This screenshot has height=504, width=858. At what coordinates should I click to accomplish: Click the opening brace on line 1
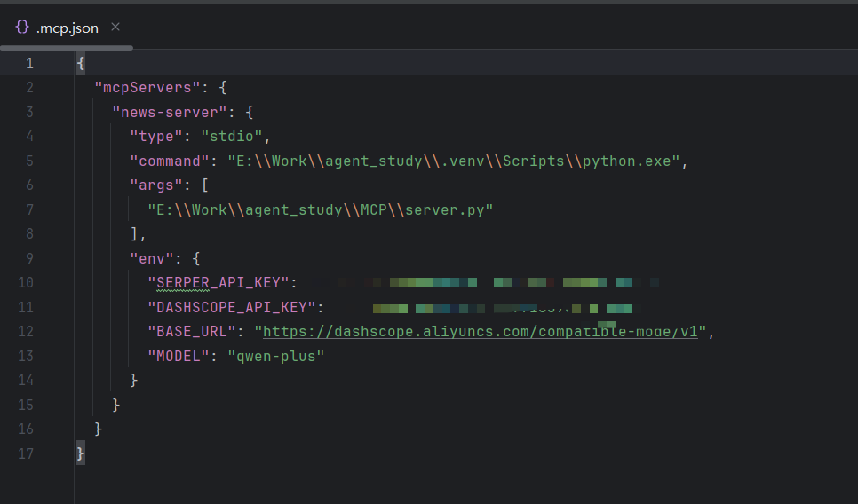point(81,63)
